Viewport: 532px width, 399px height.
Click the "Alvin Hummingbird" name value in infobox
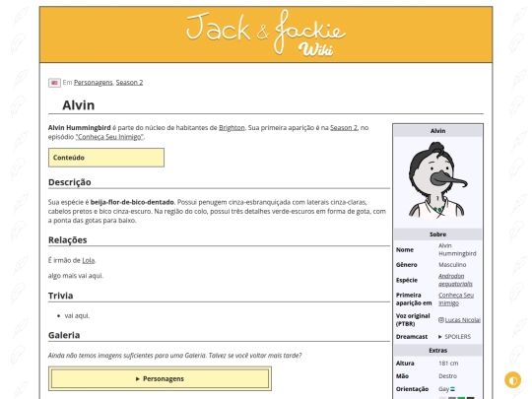457,249
